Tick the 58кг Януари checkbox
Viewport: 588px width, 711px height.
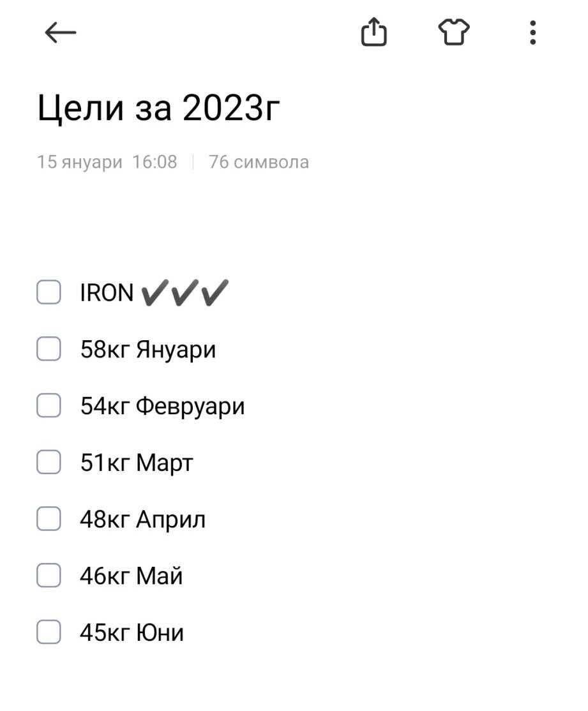49,349
